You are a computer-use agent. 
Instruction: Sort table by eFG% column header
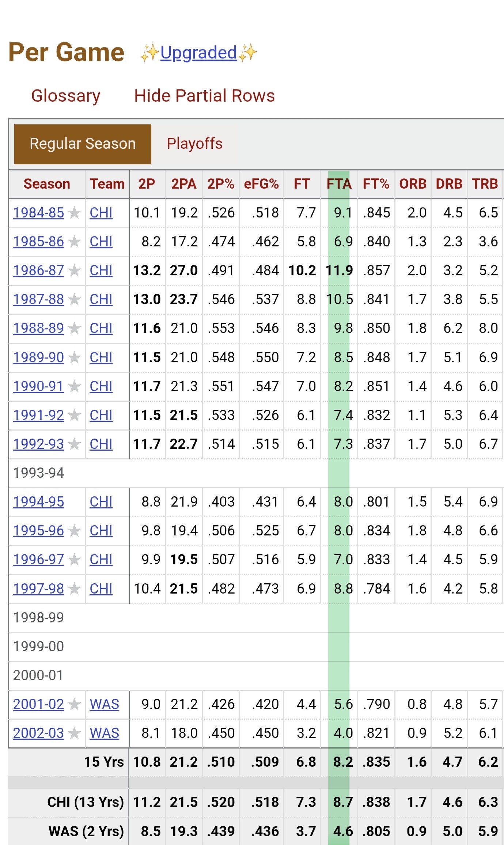click(261, 184)
